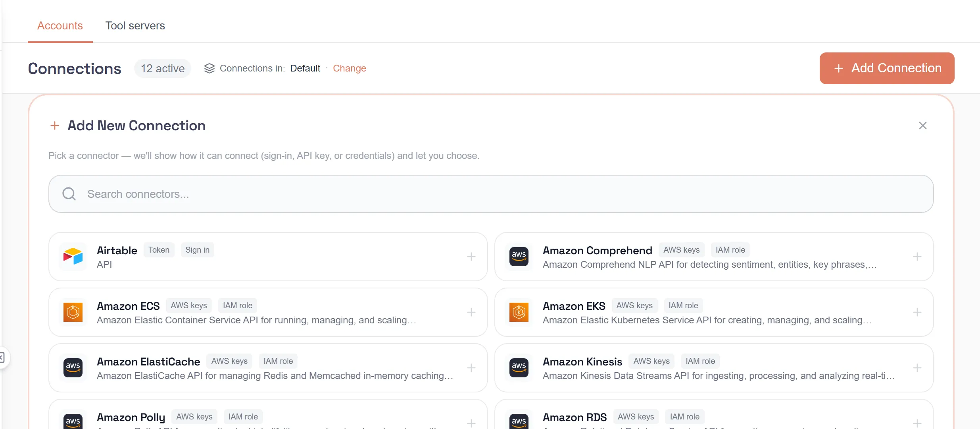Click the Airtable logo icon

click(x=73, y=257)
